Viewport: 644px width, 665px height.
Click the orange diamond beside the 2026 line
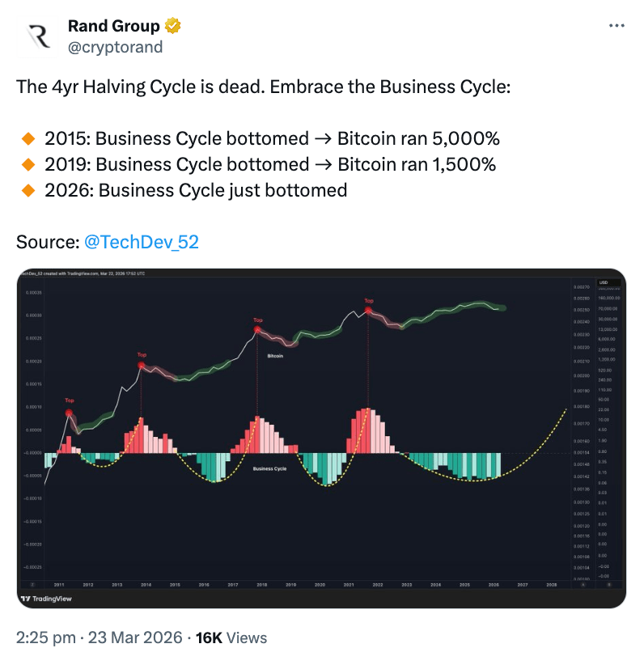(x=28, y=190)
